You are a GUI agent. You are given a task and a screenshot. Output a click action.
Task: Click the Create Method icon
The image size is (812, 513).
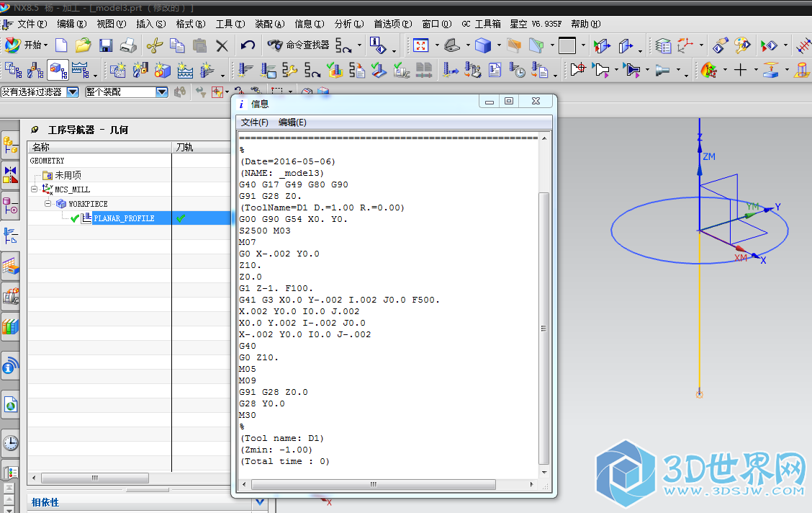pos(185,70)
